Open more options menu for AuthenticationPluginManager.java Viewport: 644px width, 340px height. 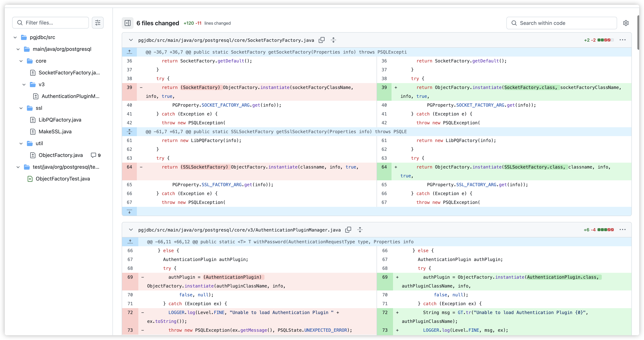point(622,230)
